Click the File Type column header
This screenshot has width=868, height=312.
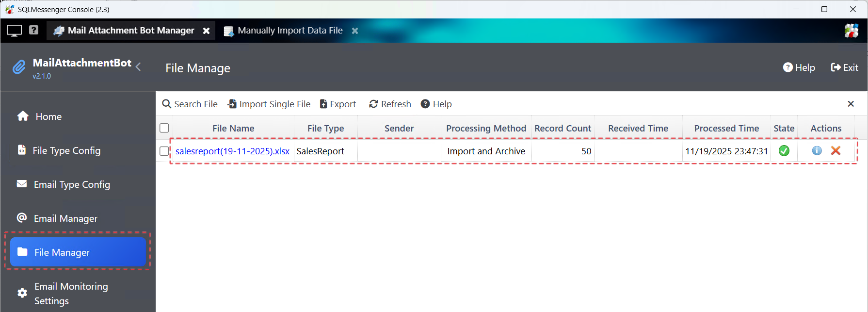[x=326, y=128]
